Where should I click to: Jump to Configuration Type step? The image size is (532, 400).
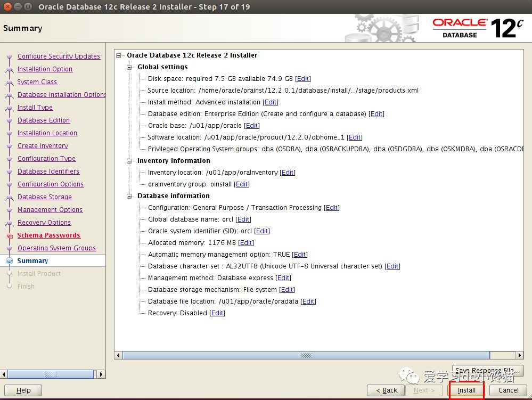click(x=46, y=159)
